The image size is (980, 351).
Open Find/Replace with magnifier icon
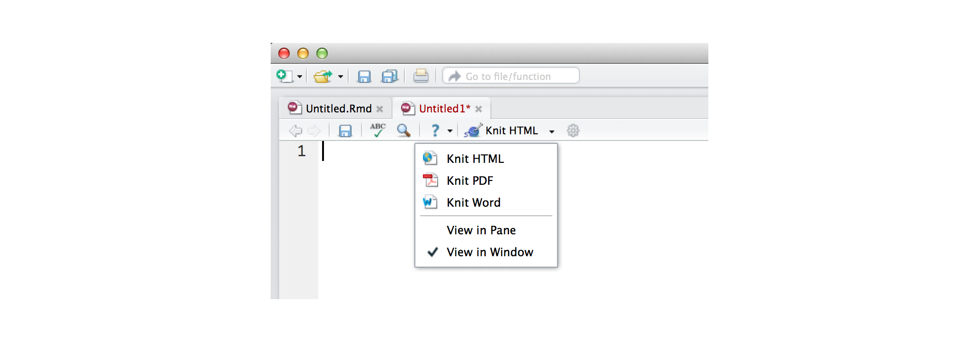tap(403, 130)
